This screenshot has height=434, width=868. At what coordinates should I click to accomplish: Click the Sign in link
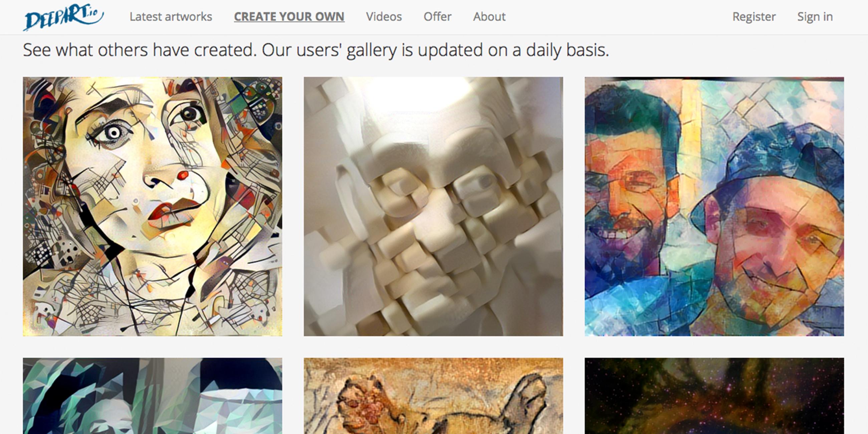(815, 16)
